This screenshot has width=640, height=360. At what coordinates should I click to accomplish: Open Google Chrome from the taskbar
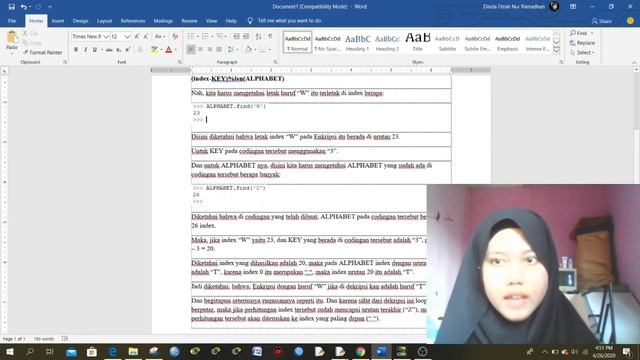[x=360, y=351]
